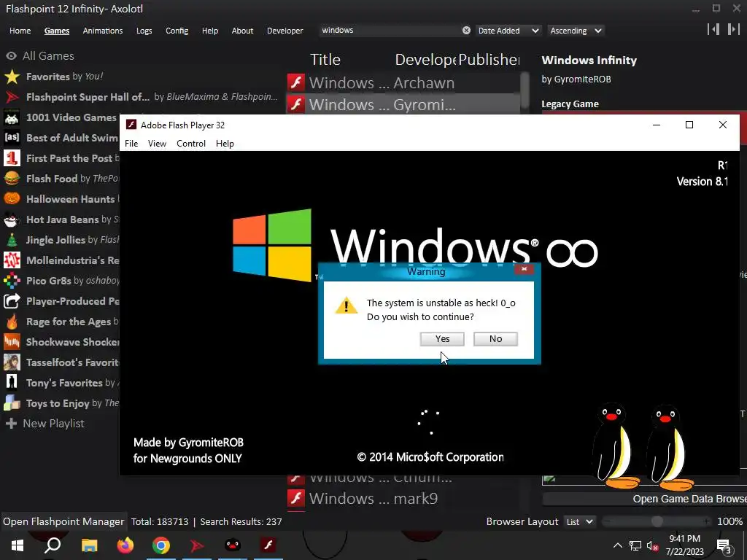Select the game list row by Gyromi...
Image resolution: width=747 pixels, height=560 pixels.
click(x=403, y=104)
